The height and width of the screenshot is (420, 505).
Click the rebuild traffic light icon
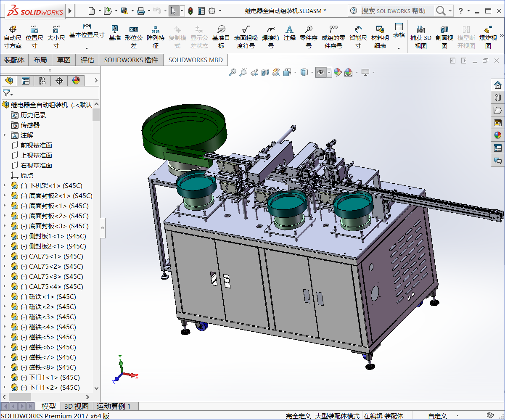190,11
